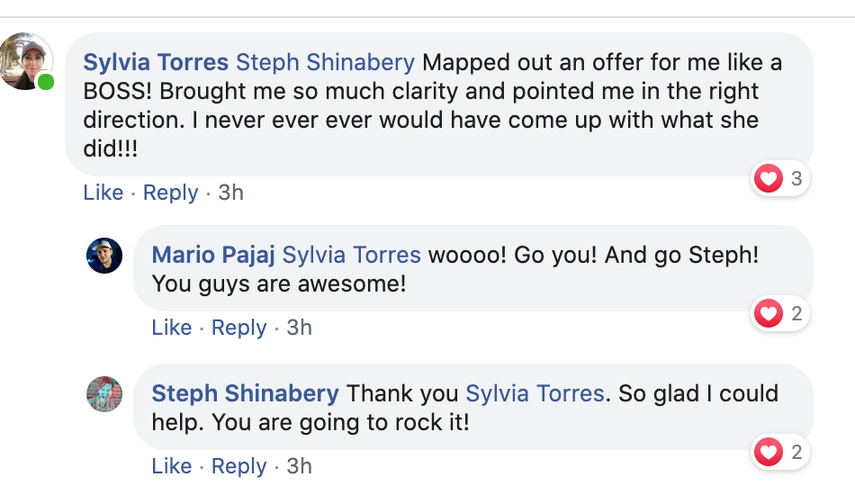Click the 3h timestamp on Sylvia's comment

[230, 193]
